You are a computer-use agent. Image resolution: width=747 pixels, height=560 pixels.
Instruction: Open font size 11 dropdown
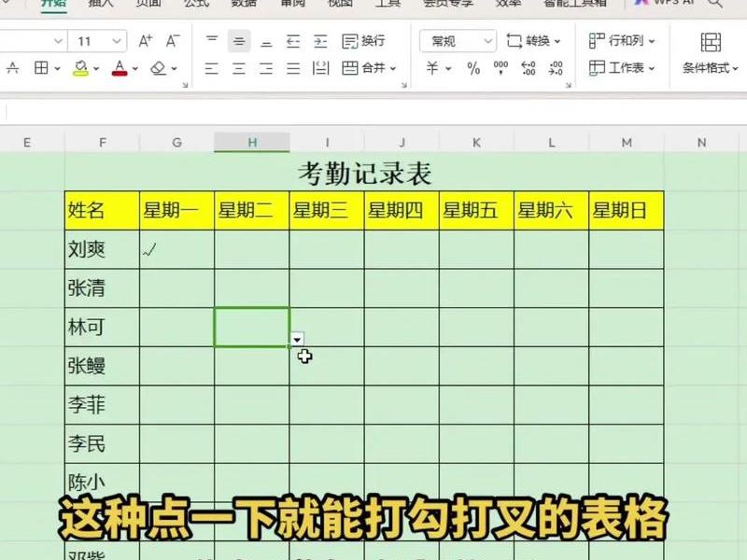pyautogui.click(x=117, y=41)
